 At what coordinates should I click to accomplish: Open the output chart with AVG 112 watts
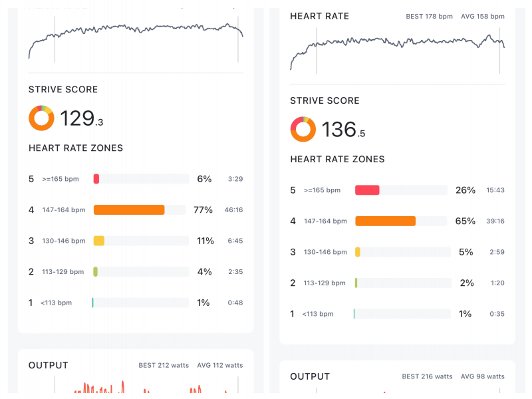pyautogui.click(x=136, y=386)
